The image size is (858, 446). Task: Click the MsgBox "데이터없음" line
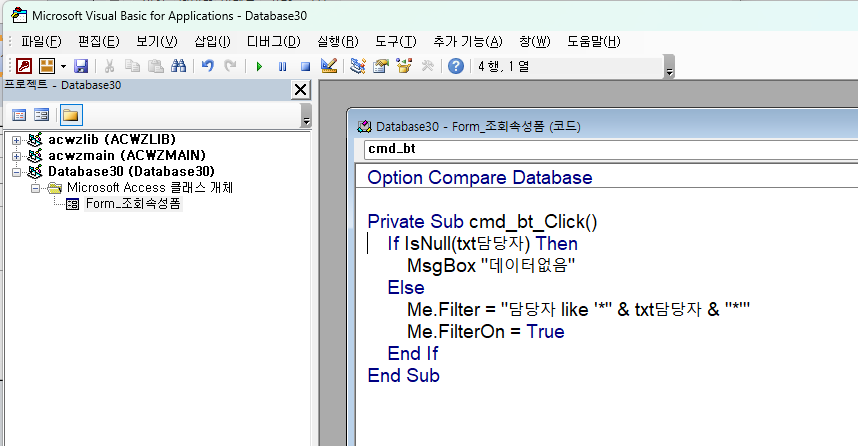(491, 266)
